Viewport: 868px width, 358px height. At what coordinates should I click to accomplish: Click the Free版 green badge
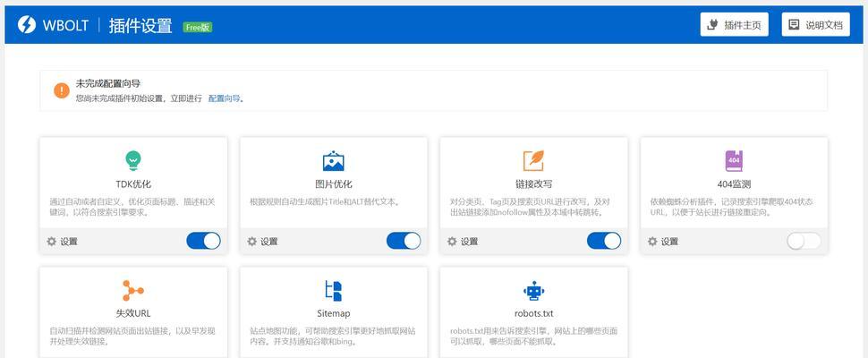(x=198, y=27)
